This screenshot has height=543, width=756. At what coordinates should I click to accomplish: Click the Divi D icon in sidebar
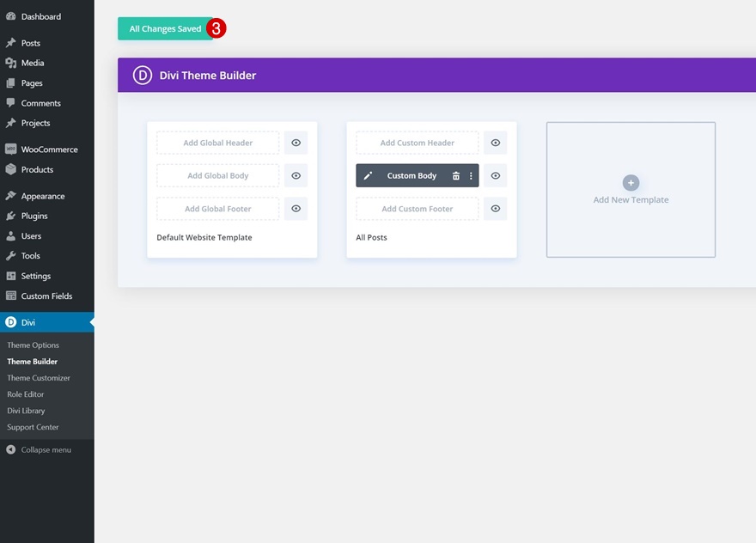(10, 322)
